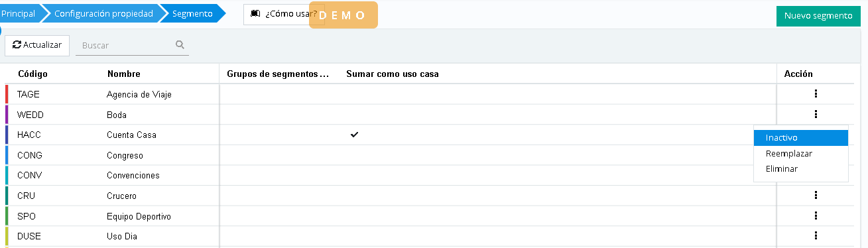868x248 pixels.
Task: Open action menu for Crucero row
Action: 816,195
